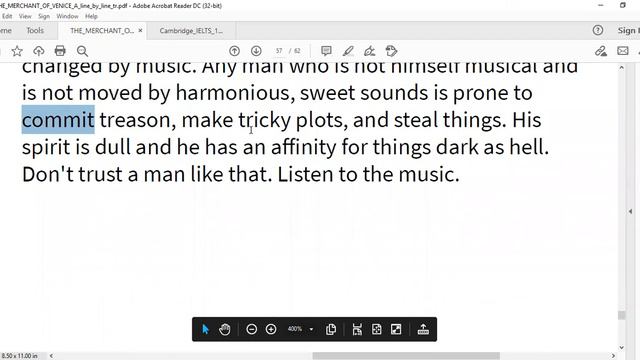Click the upload to cloud icon
640x360 pixels.
tap(38, 51)
